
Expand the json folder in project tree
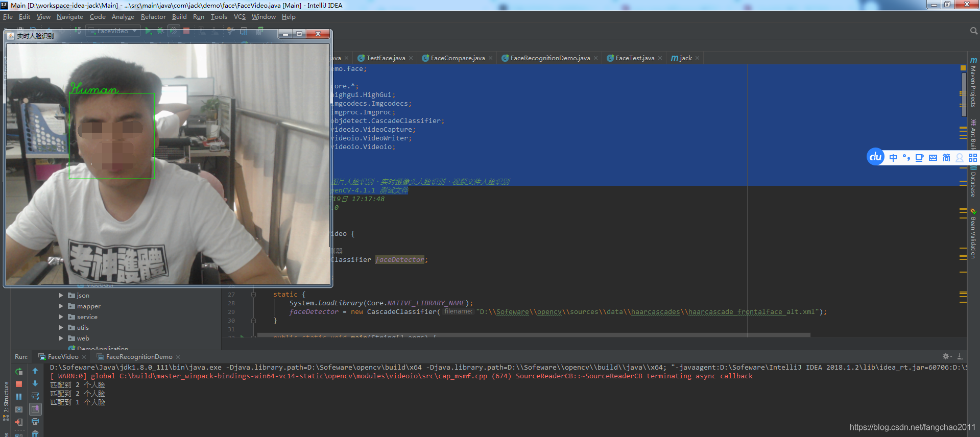click(x=61, y=296)
